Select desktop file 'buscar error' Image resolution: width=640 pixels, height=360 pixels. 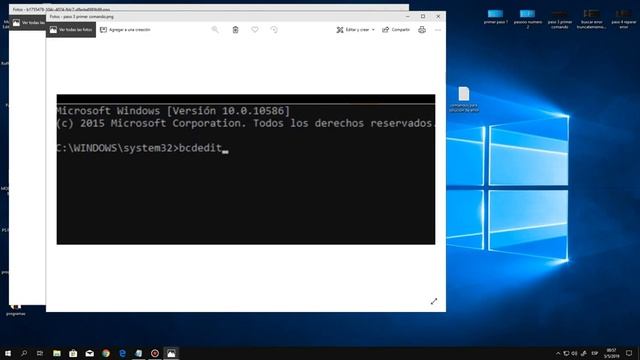[591, 19]
